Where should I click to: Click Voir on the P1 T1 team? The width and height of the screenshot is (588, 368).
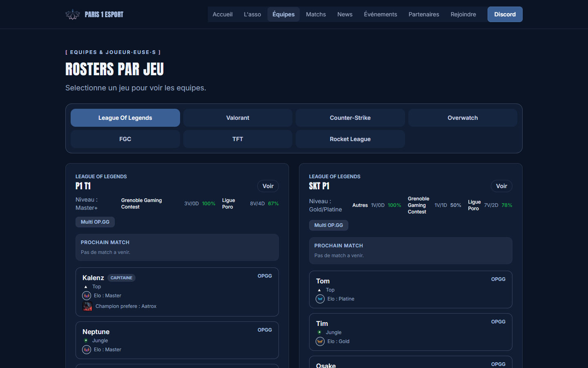268,186
